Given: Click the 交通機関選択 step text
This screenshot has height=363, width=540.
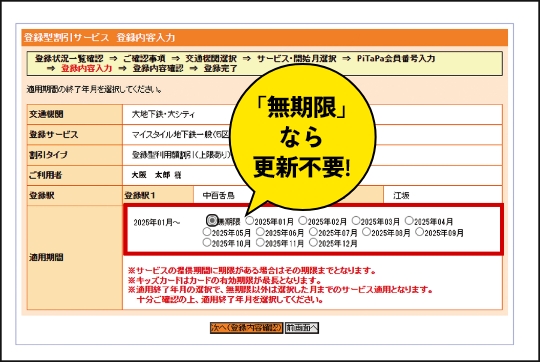Looking at the screenshot, I should click(x=211, y=59).
